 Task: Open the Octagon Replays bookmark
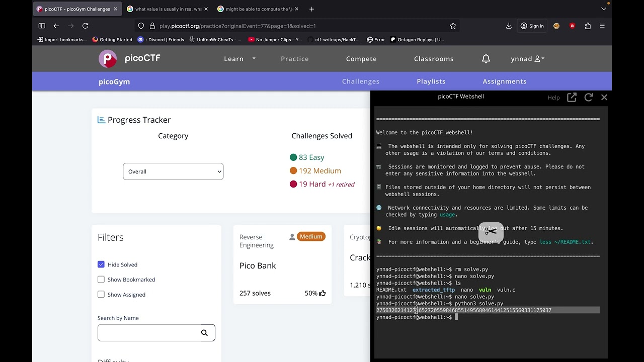(x=417, y=40)
